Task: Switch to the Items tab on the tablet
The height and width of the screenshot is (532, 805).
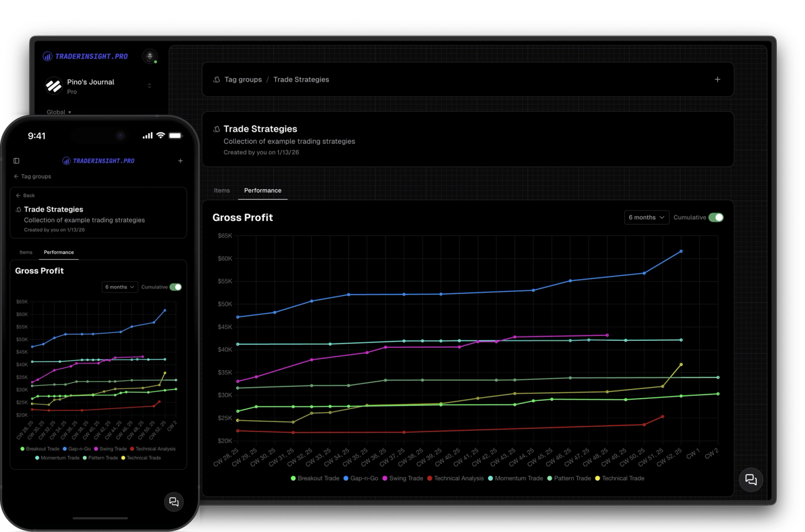Action: coord(222,190)
